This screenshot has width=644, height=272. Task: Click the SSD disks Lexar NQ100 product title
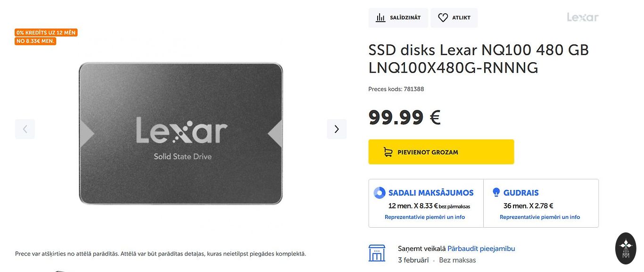point(479,59)
